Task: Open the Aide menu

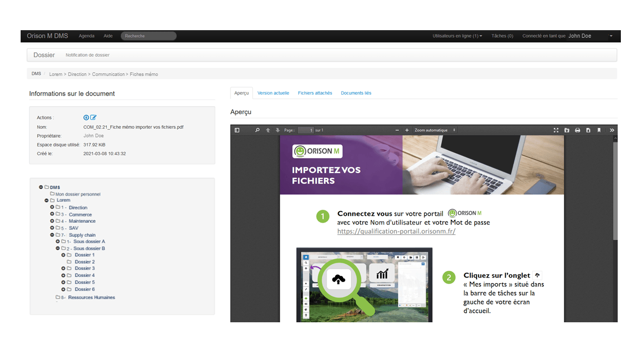Action: (108, 36)
